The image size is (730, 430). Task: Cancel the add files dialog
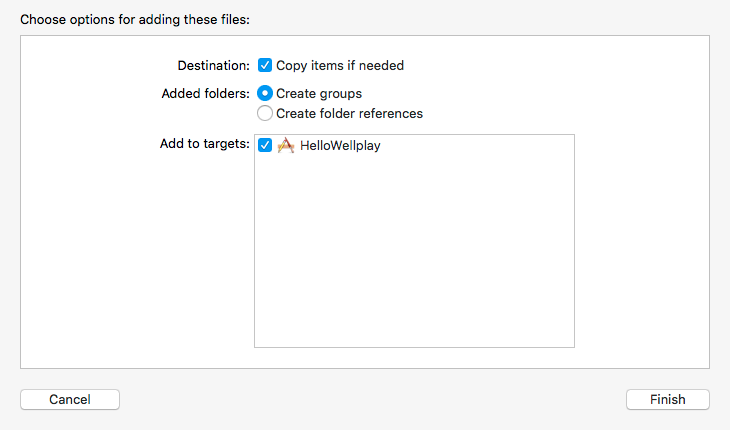[70, 399]
